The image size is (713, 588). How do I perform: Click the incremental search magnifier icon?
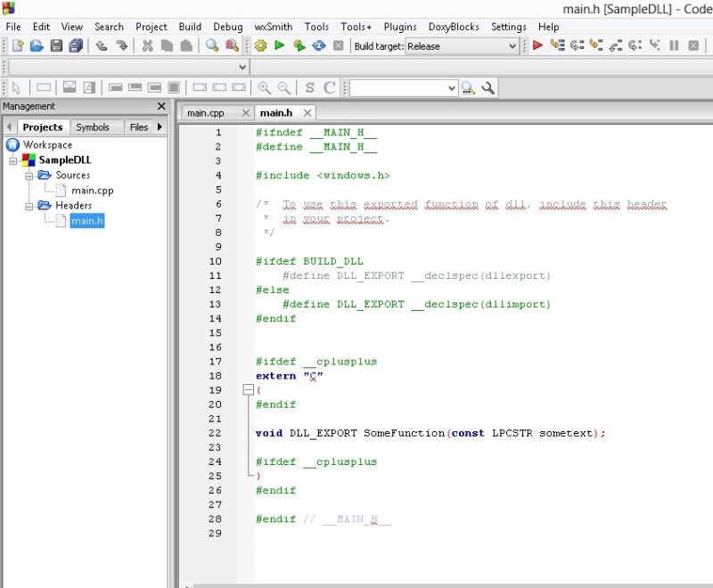click(x=468, y=87)
